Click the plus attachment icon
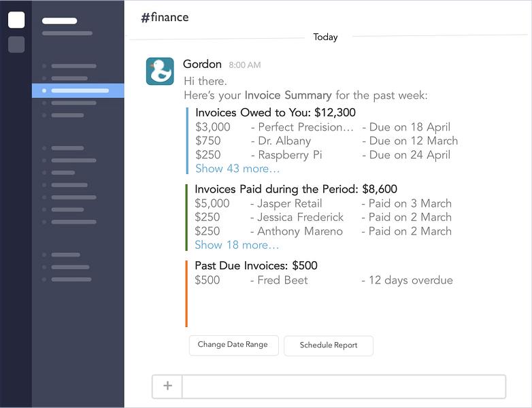This screenshot has height=408, width=532. [167, 386]
